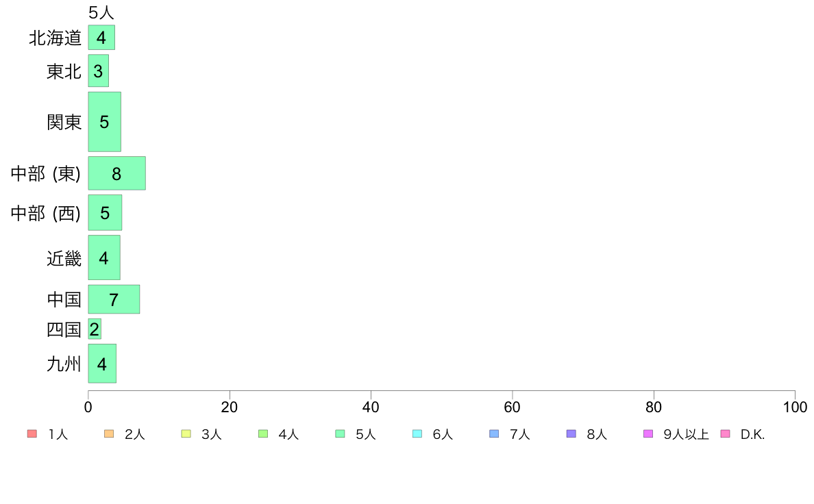The image size is (814, 504).
Task: Select the 九州 bar
Action: pos(102,364)
